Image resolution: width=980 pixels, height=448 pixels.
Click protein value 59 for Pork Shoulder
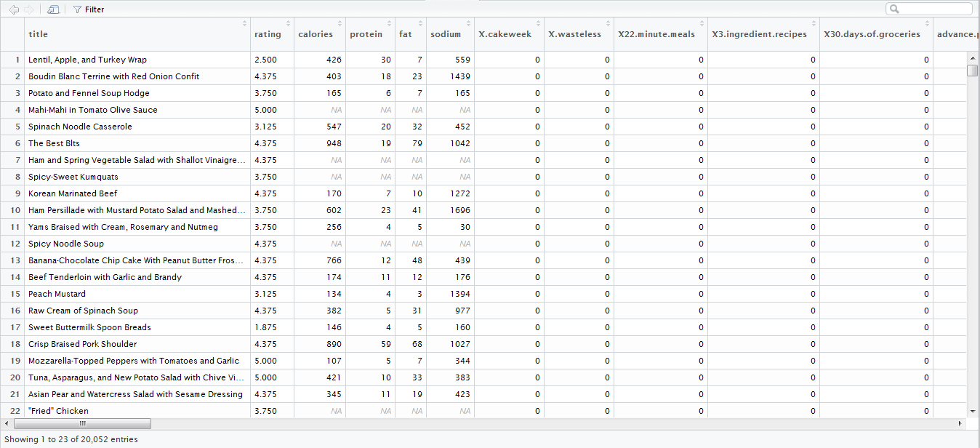point(371,344)
